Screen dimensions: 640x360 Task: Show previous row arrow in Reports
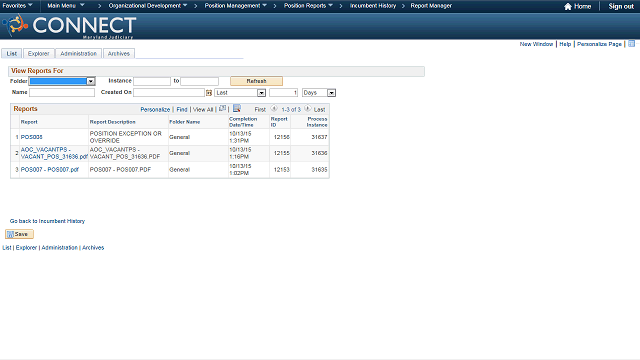tap(274, 109)
